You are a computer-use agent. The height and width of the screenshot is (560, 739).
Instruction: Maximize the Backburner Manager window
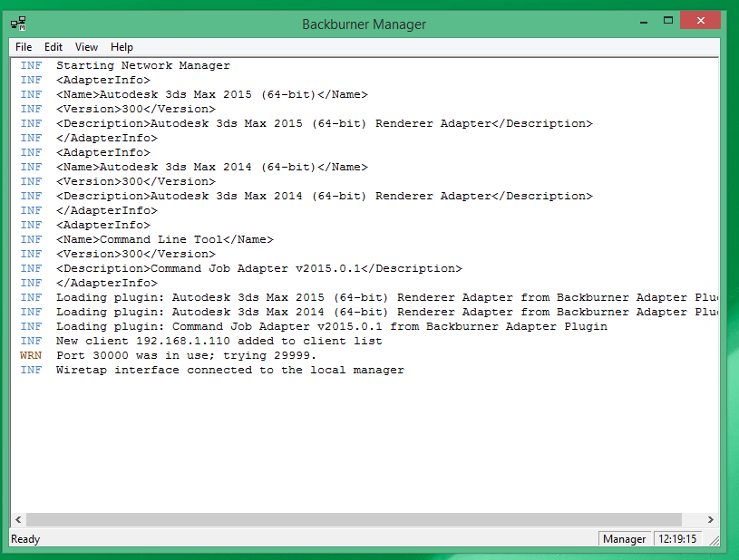tap(668, 19)
